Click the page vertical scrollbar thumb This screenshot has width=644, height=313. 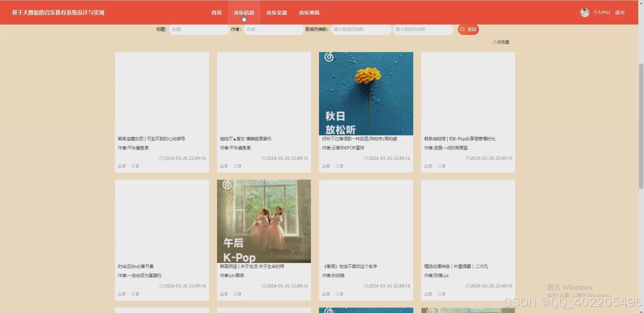click(641, 126)
